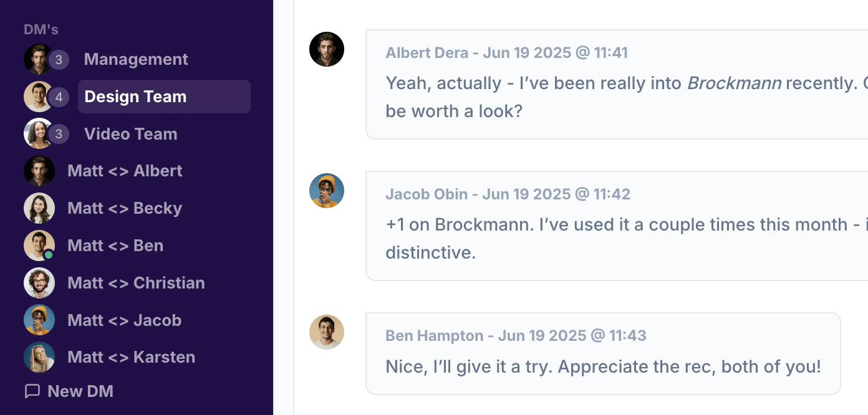Click Ben Hampton's avatar beside his message
The image size is (868, 415).
(x=327, y=332)
